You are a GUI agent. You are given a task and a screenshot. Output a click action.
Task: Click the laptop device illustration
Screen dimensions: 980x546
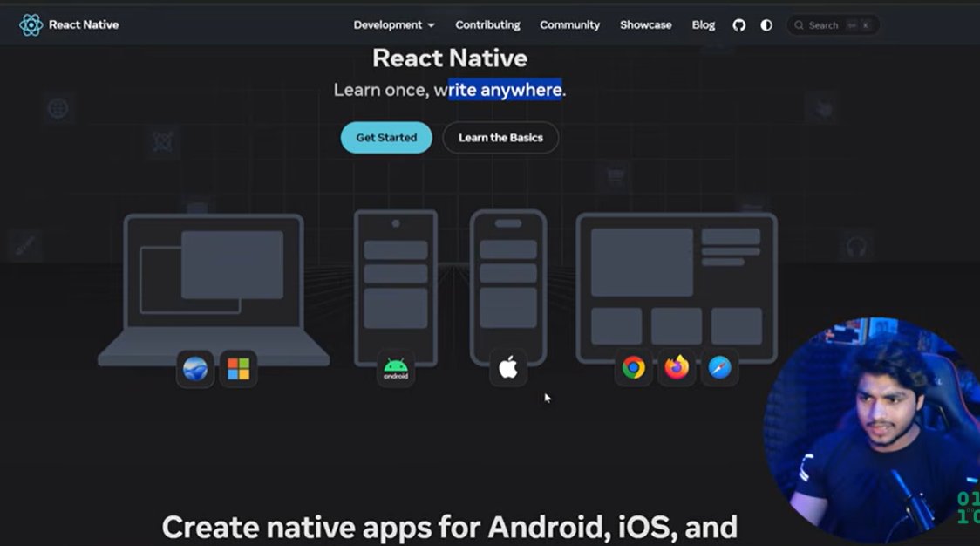coord(214,290)
